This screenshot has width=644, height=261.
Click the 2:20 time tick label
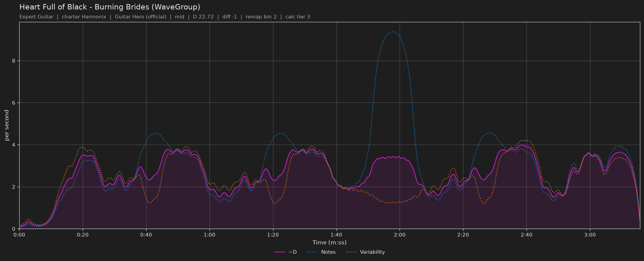[x=463, y=235]
